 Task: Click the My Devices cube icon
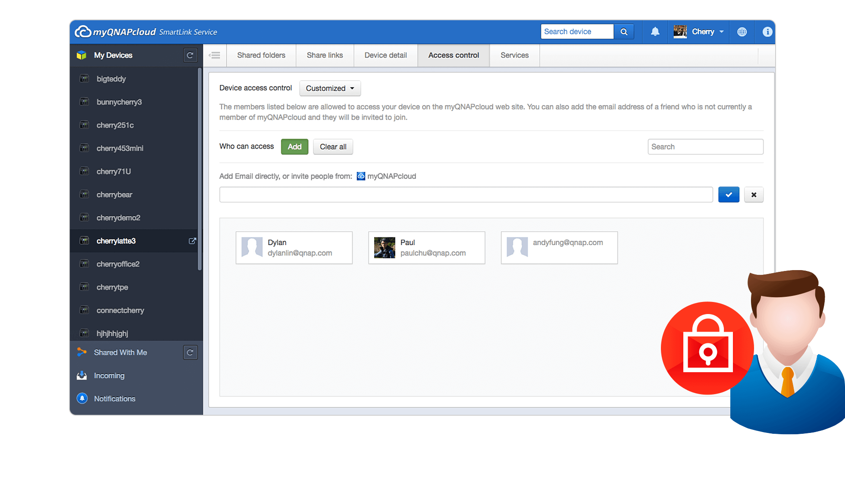click(81, 55)
